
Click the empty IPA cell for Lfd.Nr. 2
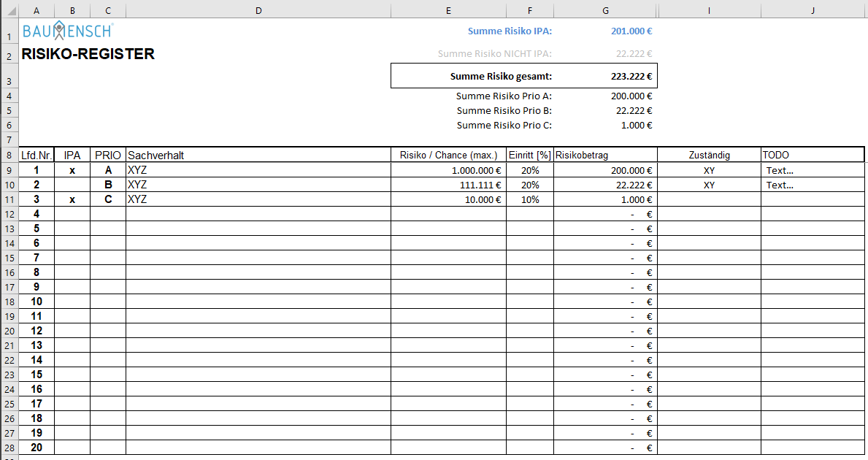[x=72, y=185]
